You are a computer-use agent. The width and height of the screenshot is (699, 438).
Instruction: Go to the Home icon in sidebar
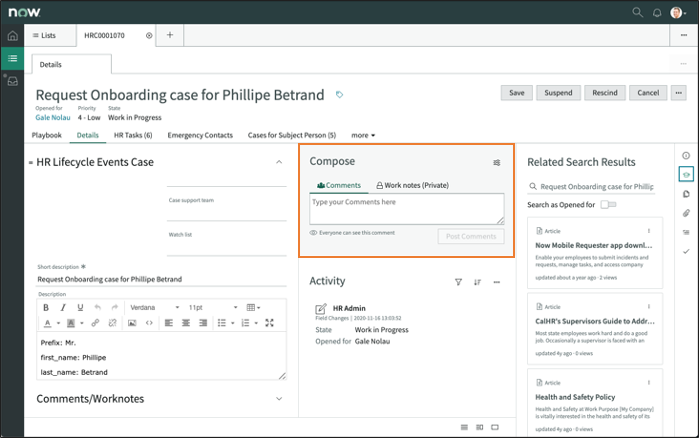click(12, 36)
